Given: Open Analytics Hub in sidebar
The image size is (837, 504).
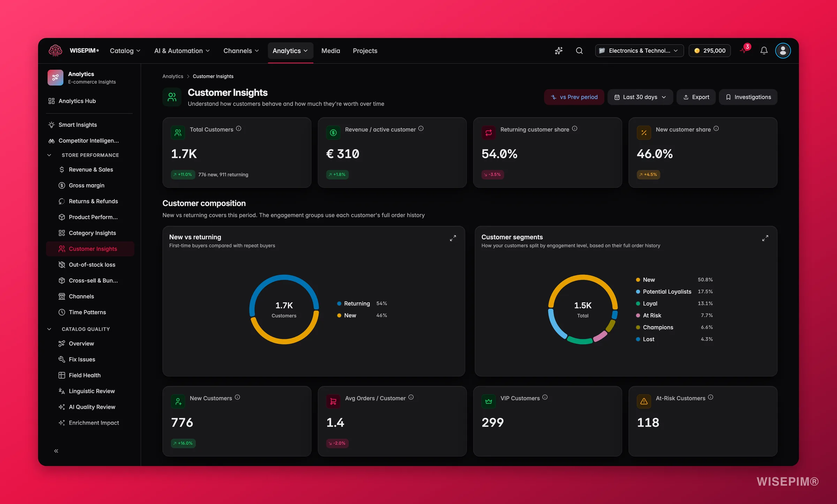Looking at the screenshot, I should (x=90, y=101).
